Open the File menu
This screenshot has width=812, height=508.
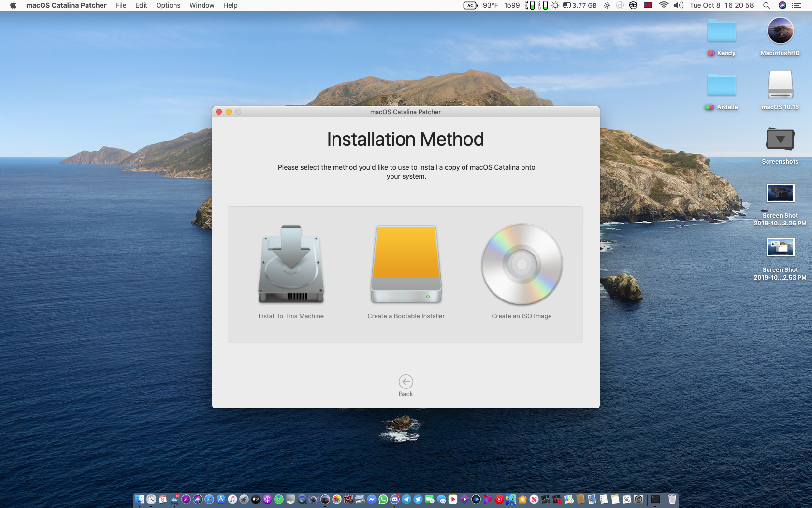(121, 5)
